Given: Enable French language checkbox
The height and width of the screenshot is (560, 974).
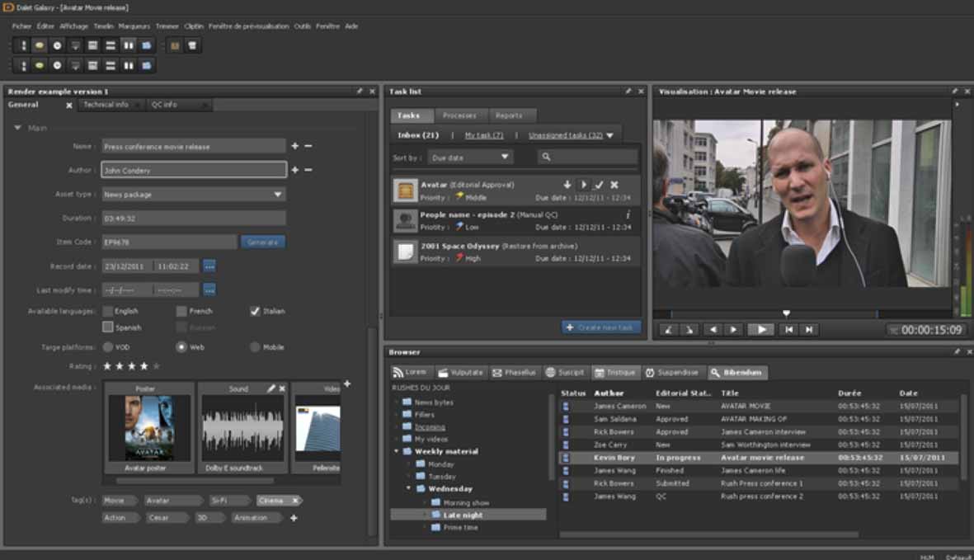Looking at the screenshot, I should click(x=181, y=310).
